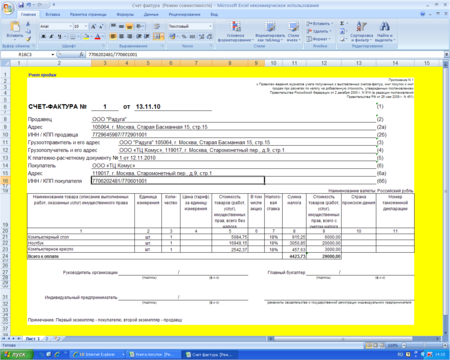The width and height of the screenshot is (450, 360).
Task: Apply red font color
Action: [98, 36]
